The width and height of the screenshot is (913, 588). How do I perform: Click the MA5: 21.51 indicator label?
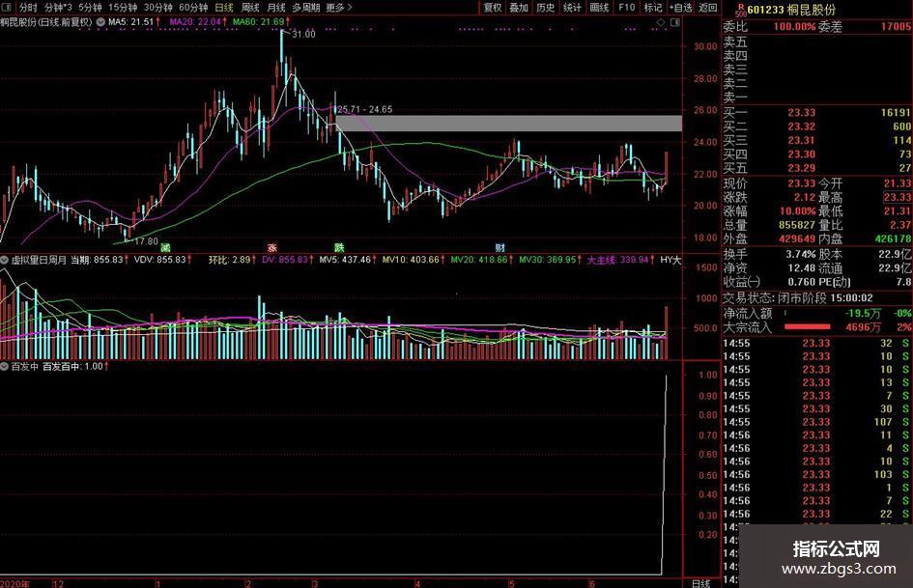coord(134,22)
